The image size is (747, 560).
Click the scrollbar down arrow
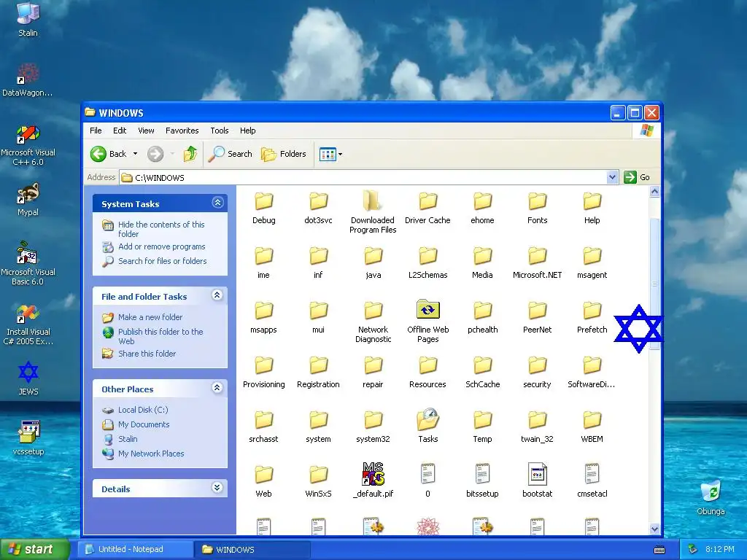coord(654,529)
